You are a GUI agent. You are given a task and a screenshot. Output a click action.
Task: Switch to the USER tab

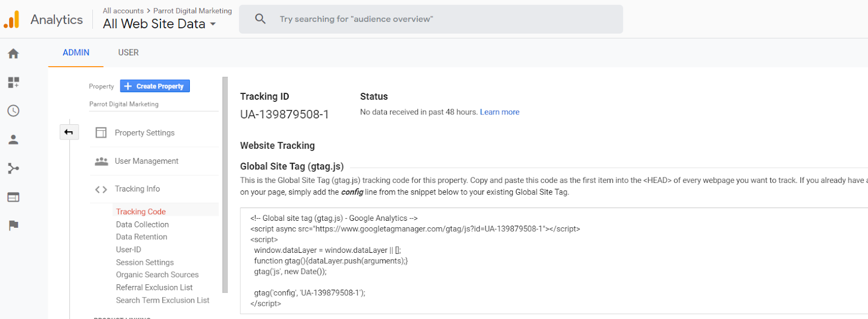[x=129, y=53]
